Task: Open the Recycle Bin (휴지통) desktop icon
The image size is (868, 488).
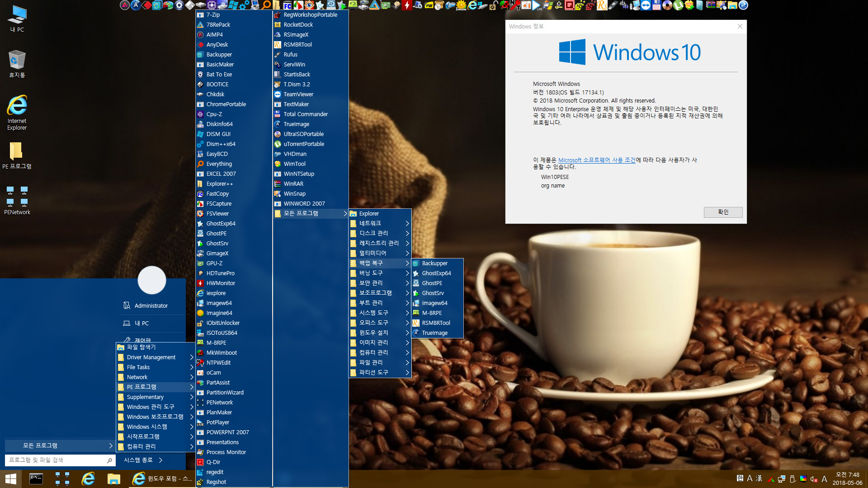Action: pos(17,64)
